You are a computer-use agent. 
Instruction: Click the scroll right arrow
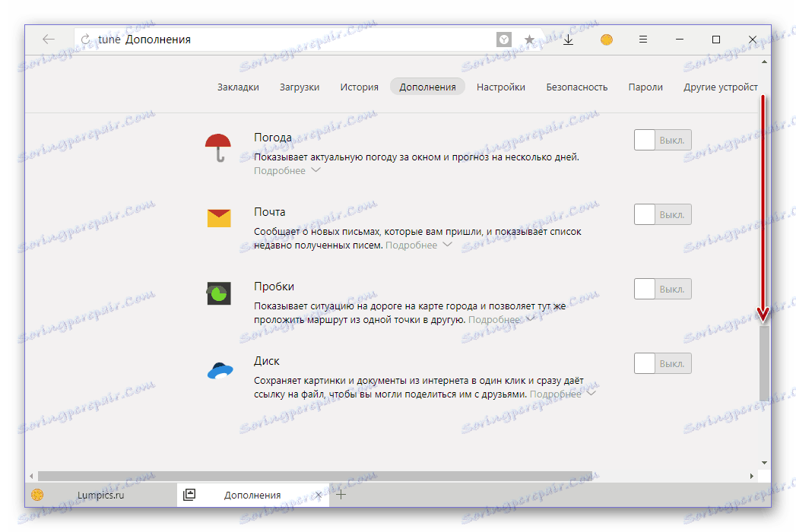pyautogui.click(x=752, y=477)
